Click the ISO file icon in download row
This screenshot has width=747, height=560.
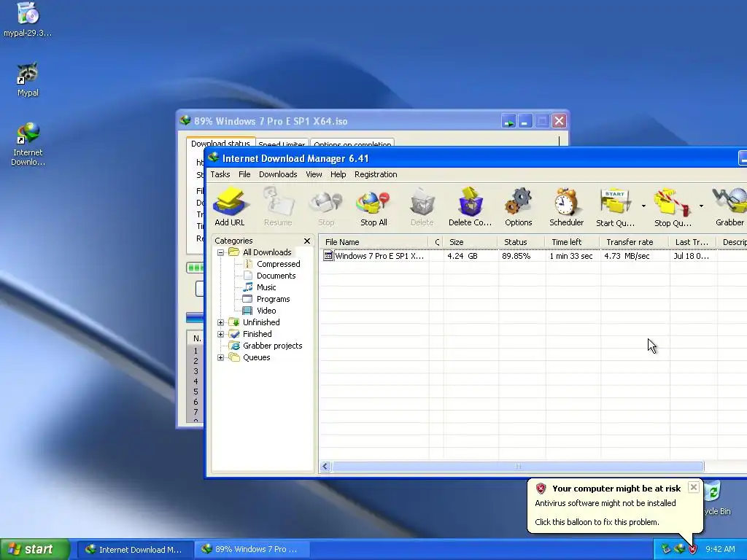click(x=328, y=256)
